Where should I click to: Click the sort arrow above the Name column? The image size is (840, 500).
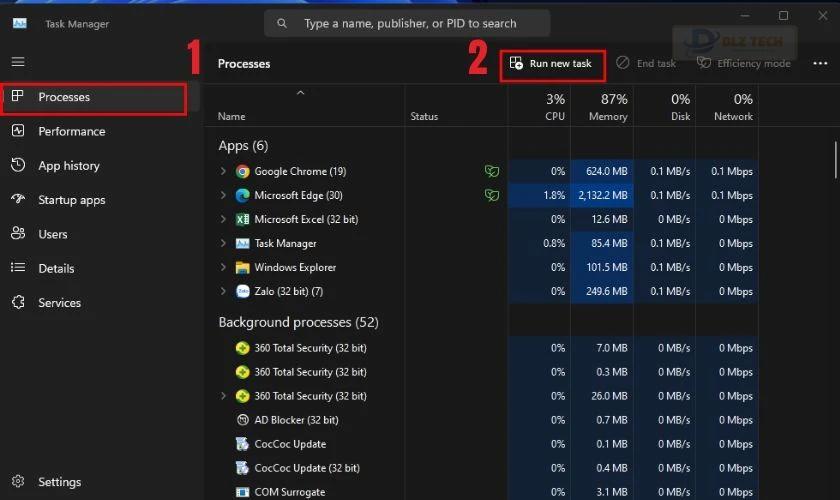click(301, 93)
